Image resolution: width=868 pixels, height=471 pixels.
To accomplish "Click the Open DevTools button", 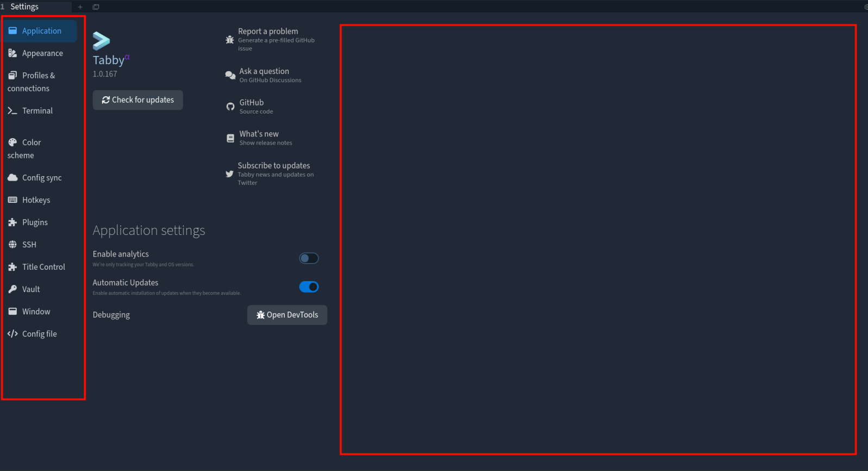I will (287, 315).
